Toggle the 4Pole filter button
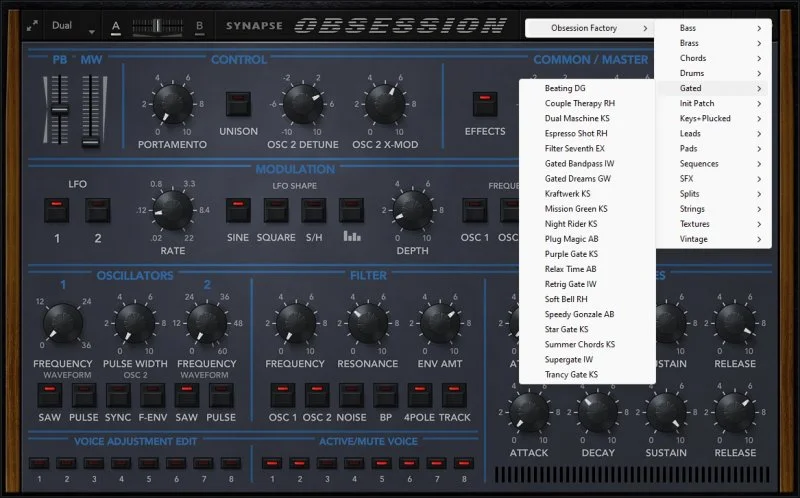The height and width of the screenshot is (498, 800). point(419,395)
